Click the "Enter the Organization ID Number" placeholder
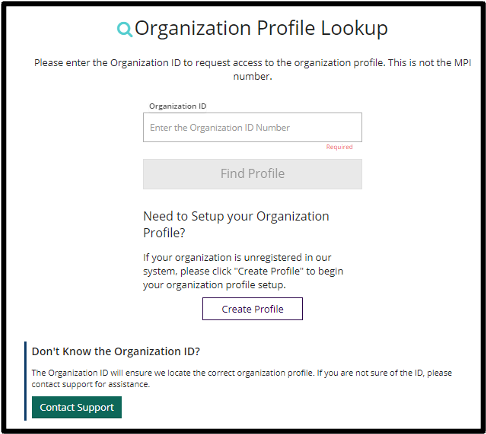 [x=220, y=128]
